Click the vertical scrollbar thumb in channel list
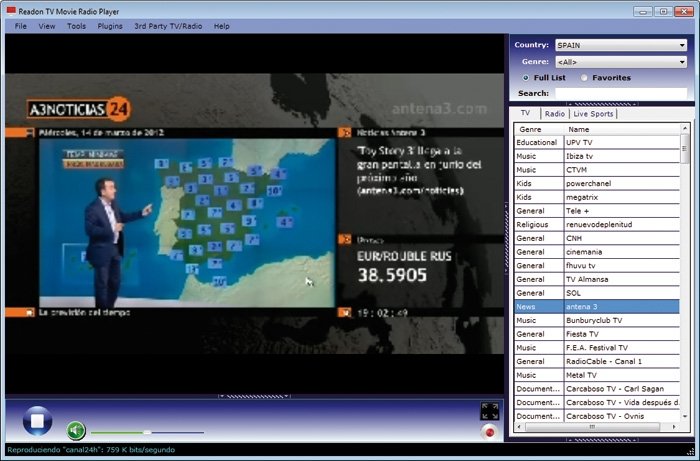This screenshot has width=700, height=461. [x=685, y=149]
